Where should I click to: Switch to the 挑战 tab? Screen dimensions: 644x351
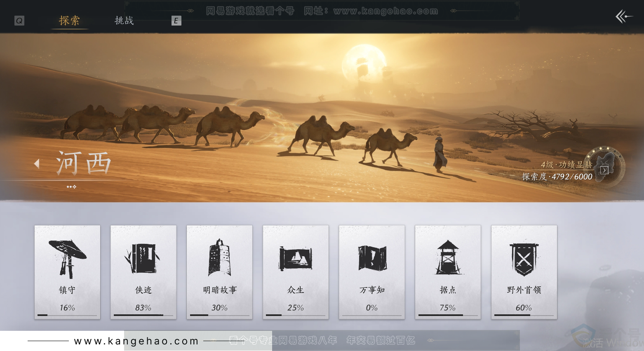[x=124, y=20]
